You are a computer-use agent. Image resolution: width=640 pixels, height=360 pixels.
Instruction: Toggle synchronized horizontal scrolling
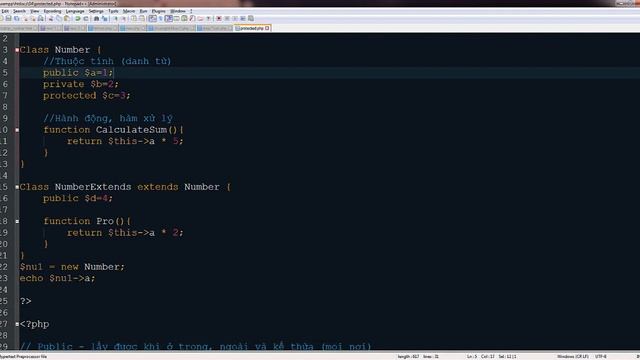tap(142, 18)
